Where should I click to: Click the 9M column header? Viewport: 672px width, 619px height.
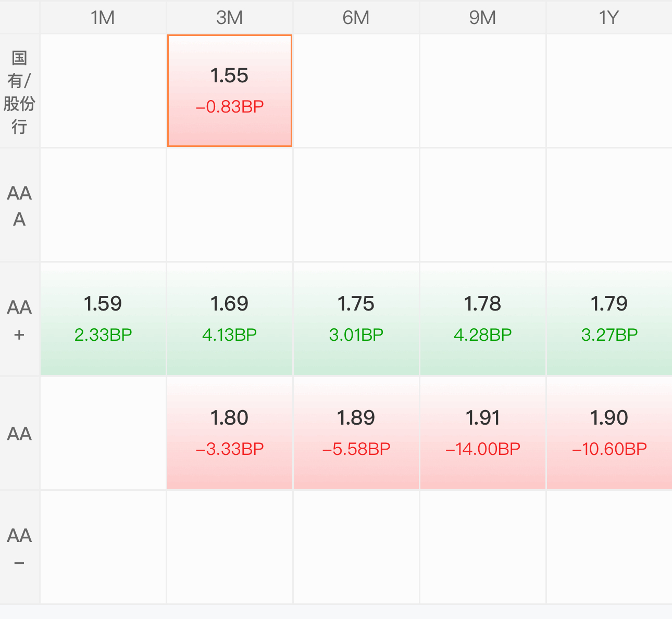coord(483,17)
